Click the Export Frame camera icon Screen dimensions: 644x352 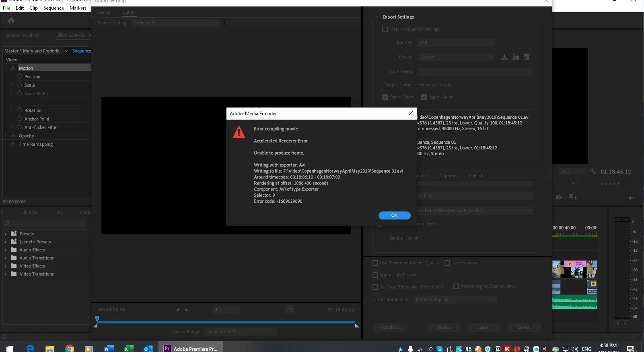click(558, 197)
